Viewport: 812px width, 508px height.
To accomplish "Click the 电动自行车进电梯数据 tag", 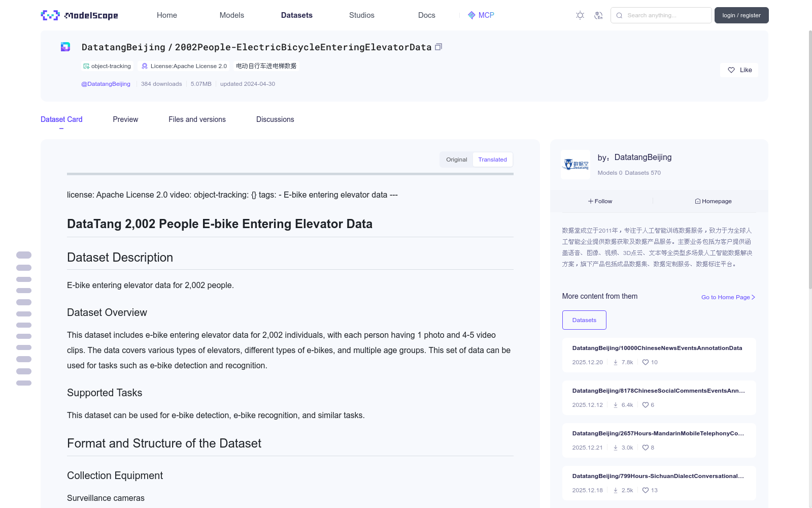I will click(x=266, y=66).
